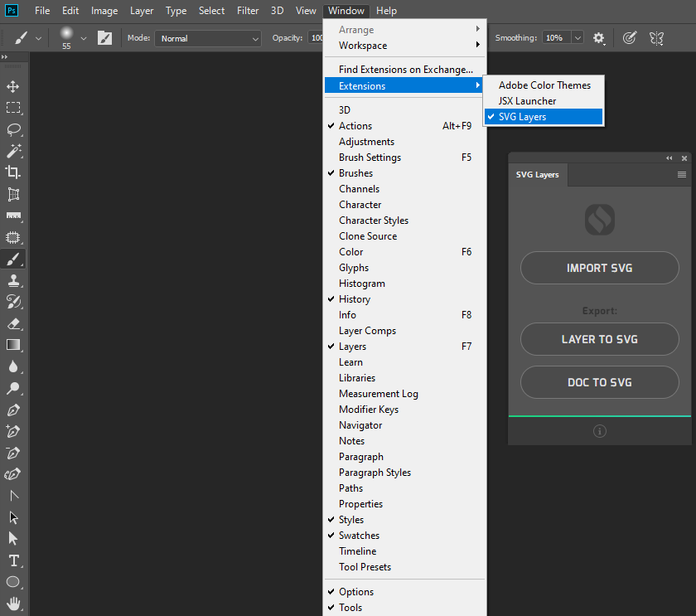The width and height of the screenshot is (696, 616).
Task: Click the IMPORT SVG button
Action: pyautogui.click(x=600, y=268)
